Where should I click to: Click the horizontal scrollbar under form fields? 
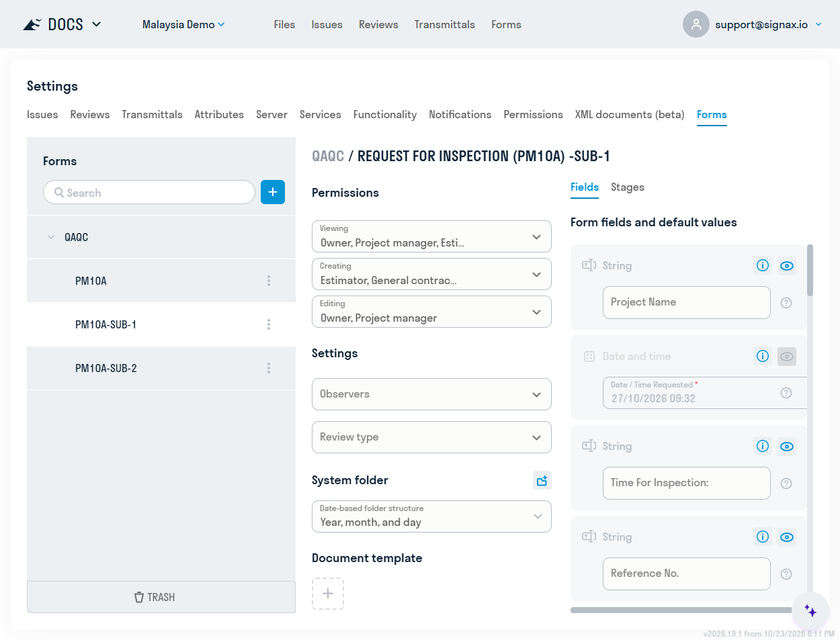[x=681, y=610]
